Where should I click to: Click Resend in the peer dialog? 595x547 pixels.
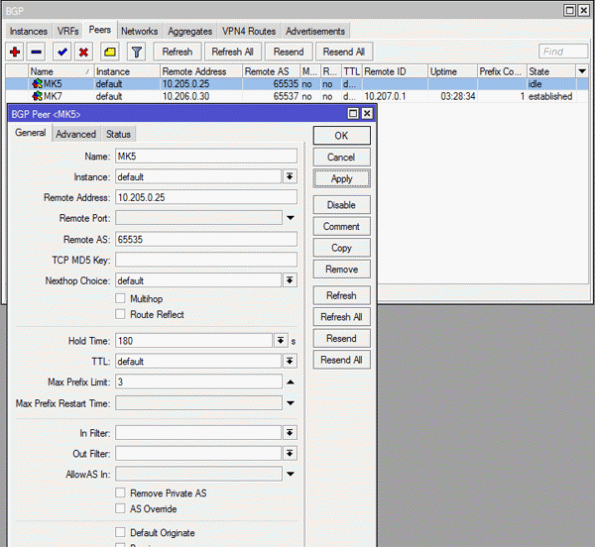point(342,338)
